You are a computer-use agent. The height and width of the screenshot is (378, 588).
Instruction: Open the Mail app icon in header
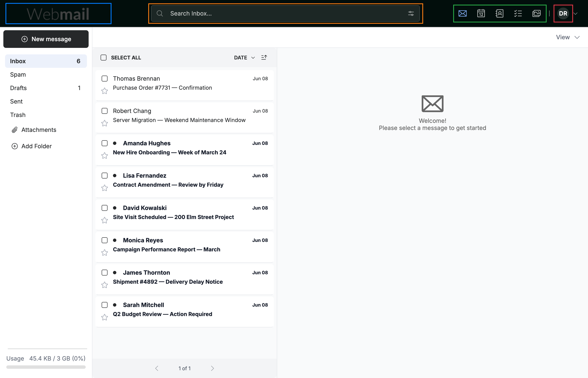tap(462, 13)
